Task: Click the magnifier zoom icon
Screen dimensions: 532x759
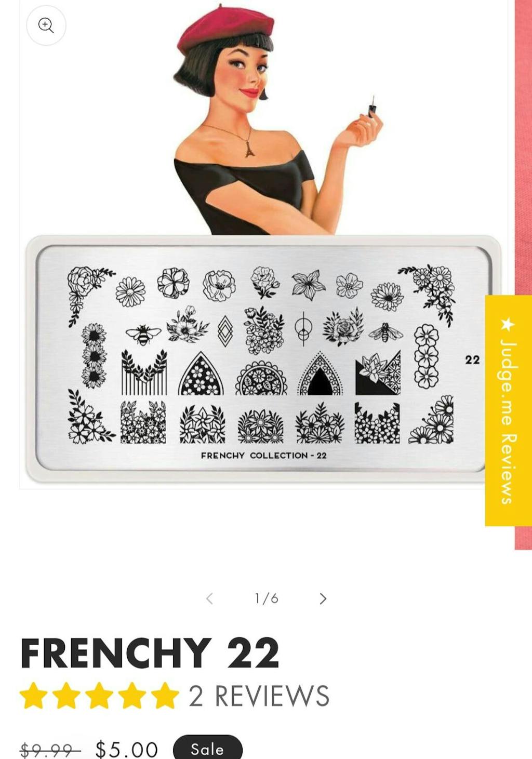Action: pyautogui.click(x=46, y=25)
